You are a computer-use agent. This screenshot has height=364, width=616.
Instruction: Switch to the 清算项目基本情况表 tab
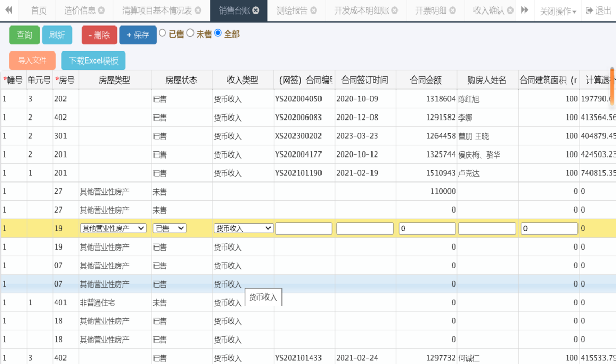point(157,10)
